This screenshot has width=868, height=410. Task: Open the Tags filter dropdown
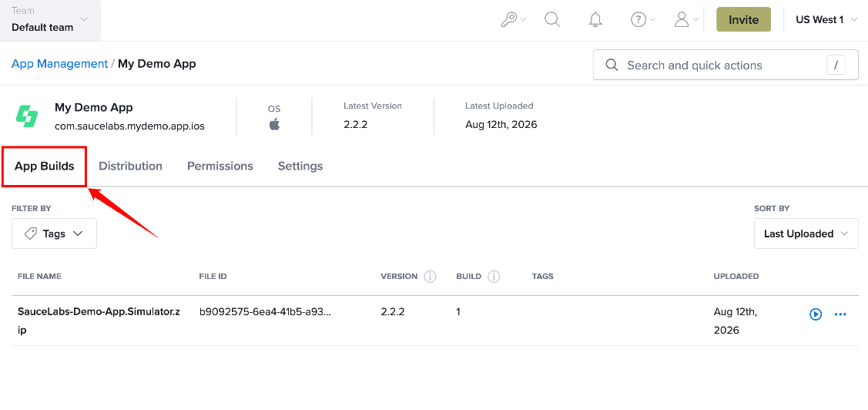54,234
